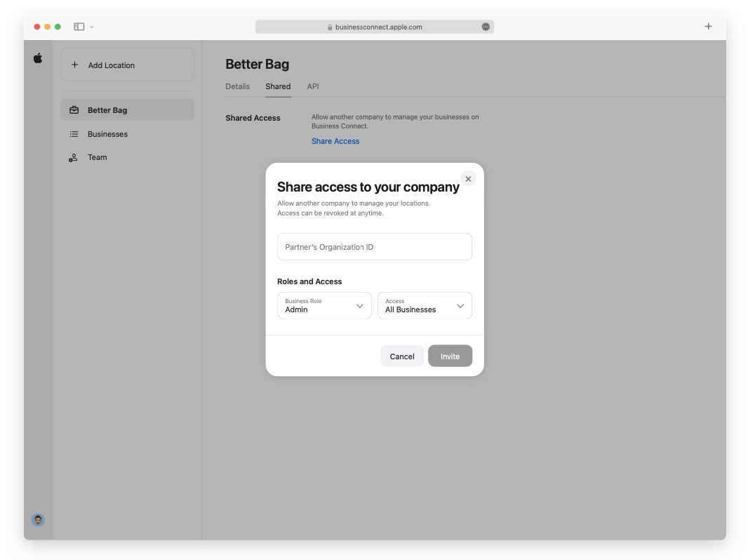Click the Better Bag page heading
The image size is (748, 560).
click(257, 65)
